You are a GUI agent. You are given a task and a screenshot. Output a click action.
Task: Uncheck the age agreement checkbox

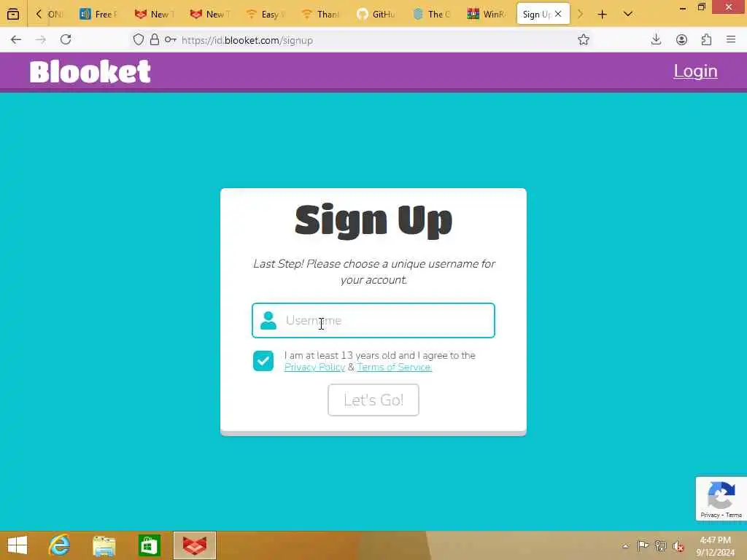tap(263, 361)
